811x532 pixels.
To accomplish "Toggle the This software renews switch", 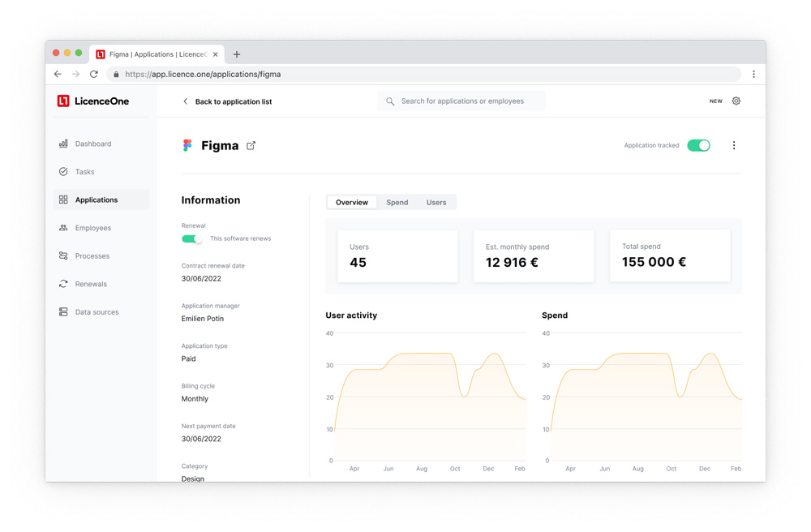I will (x=191, y=238).
